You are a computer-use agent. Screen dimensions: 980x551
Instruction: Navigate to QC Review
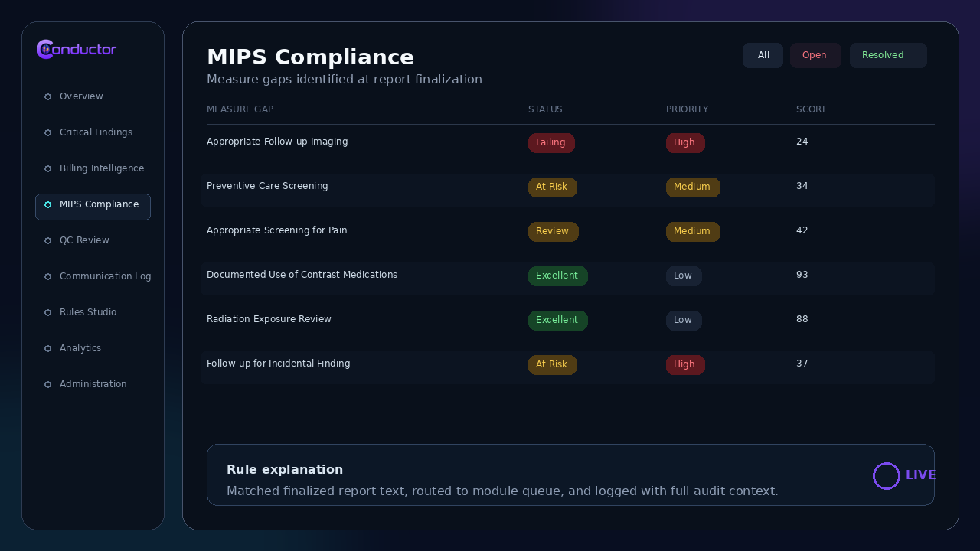coord(93,240)
